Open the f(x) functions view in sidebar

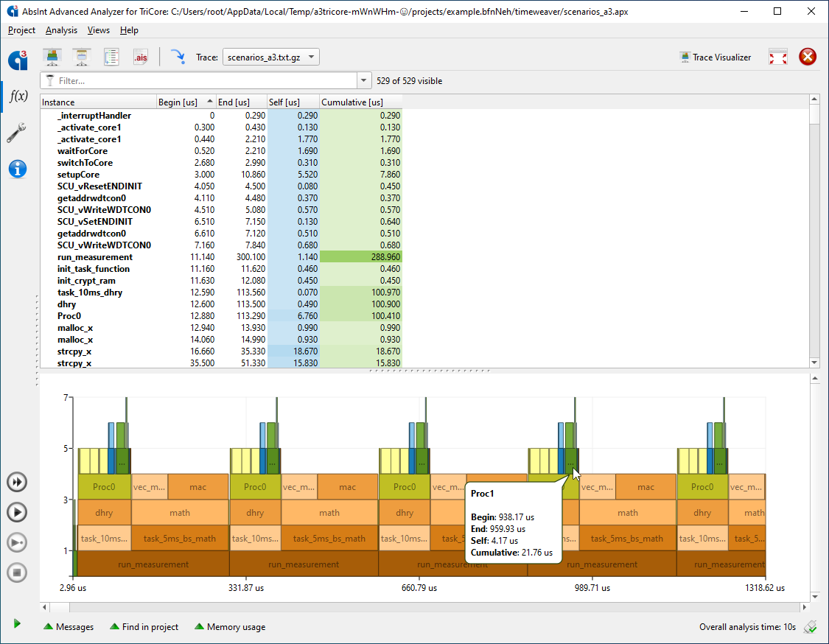(18, 97)
